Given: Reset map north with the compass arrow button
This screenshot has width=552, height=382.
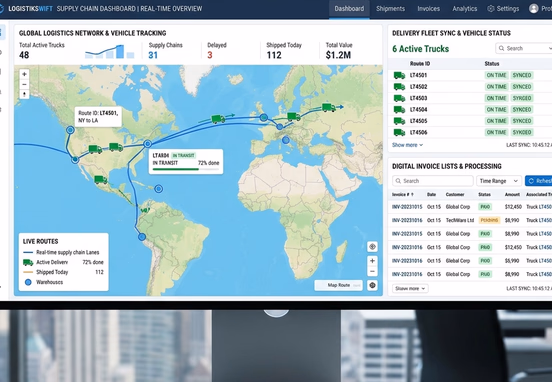Looking at the screenshot, I should (24, 94).
